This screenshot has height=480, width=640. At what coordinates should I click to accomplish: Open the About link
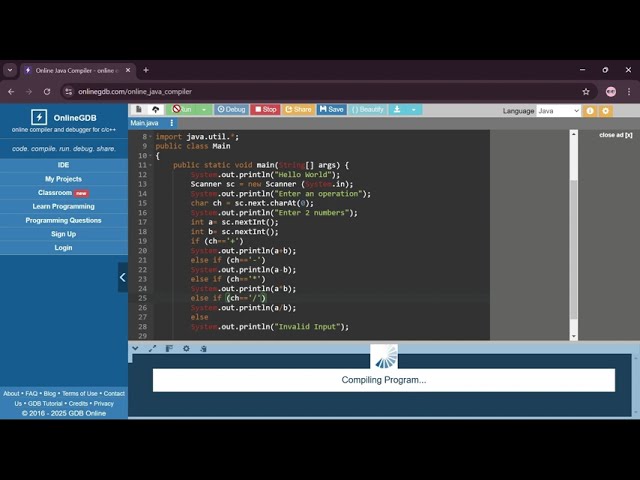(x=11, y=393)
